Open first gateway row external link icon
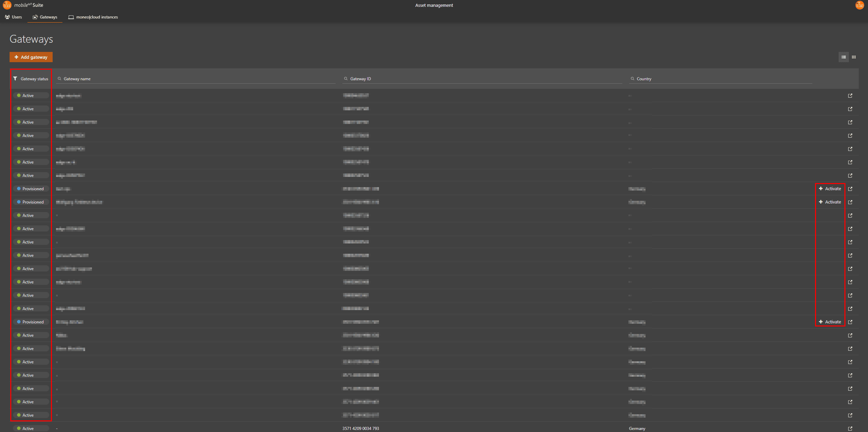 850,96
